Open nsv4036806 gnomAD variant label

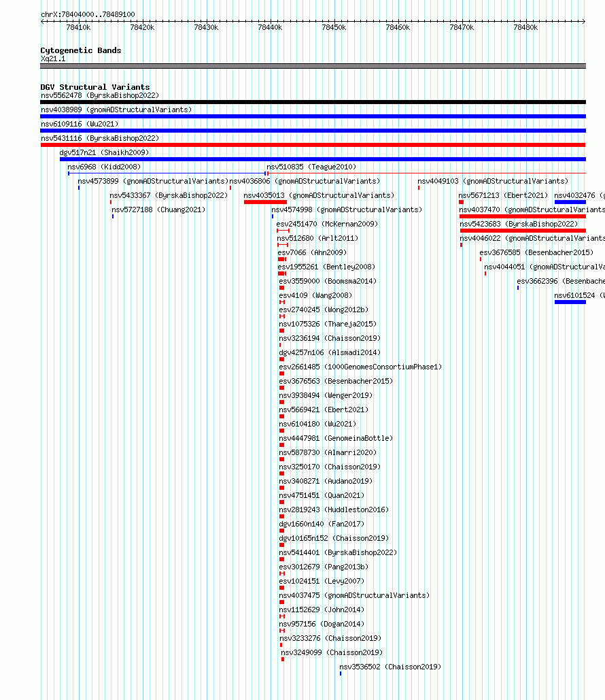coord(305,181)
